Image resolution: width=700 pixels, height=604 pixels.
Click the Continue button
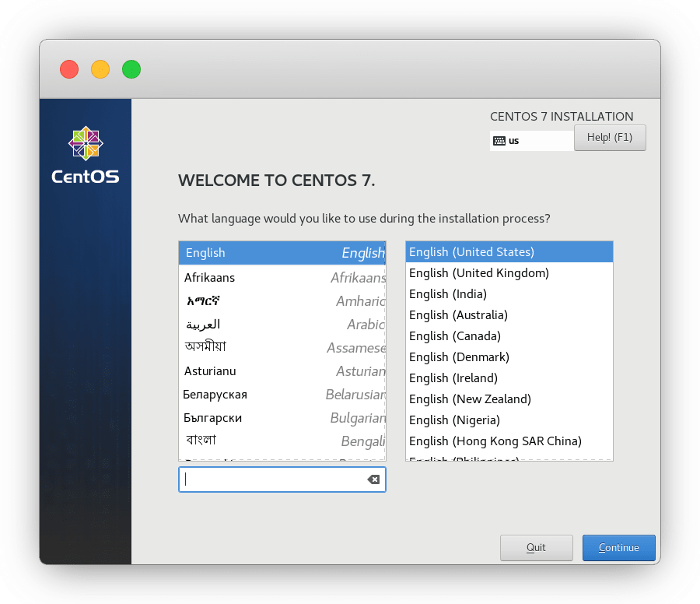(618, 548)
